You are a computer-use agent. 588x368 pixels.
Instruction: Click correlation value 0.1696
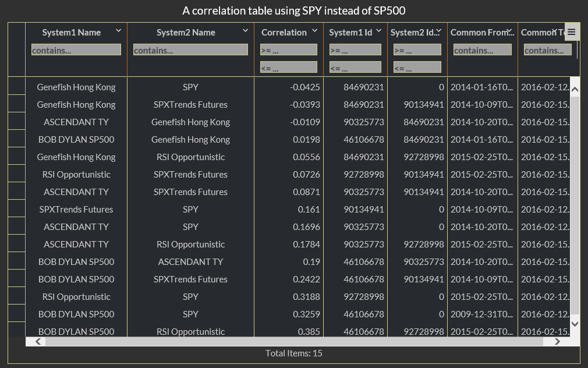(306, 227)
